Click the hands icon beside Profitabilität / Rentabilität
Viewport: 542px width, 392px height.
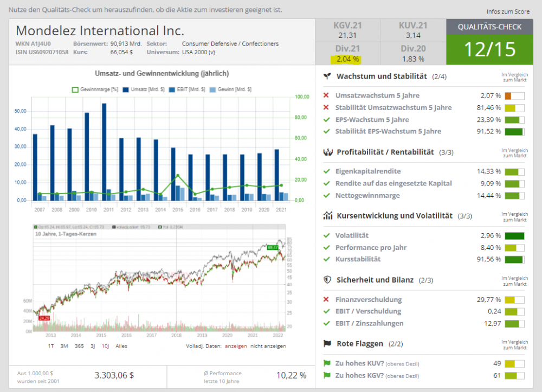(x=327, y=152)
